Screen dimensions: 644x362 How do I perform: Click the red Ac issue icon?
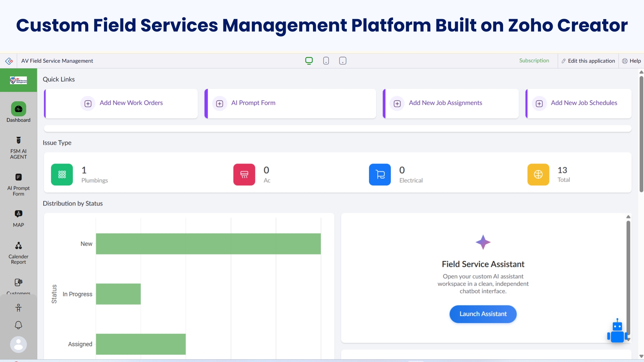244,174
